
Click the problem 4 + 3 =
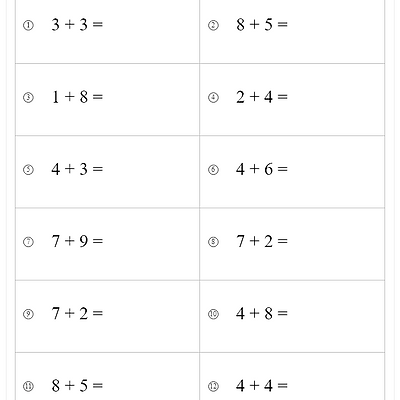coord(77,169)
